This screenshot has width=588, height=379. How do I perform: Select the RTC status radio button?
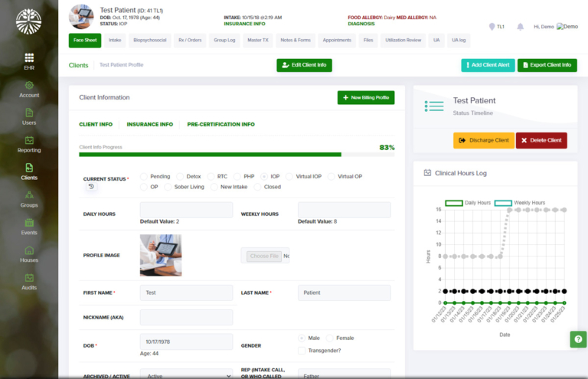tap(211, 177)
